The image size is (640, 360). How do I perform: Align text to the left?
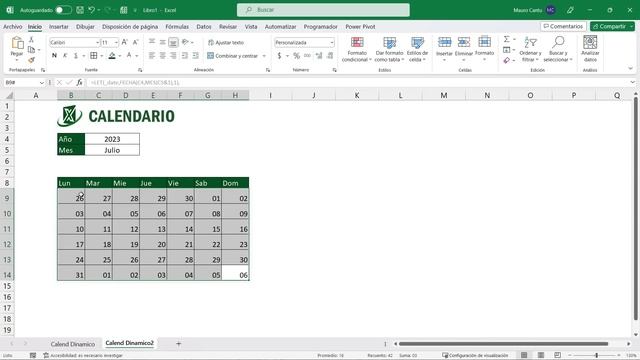pyautogui.click(x=152, y=56)
